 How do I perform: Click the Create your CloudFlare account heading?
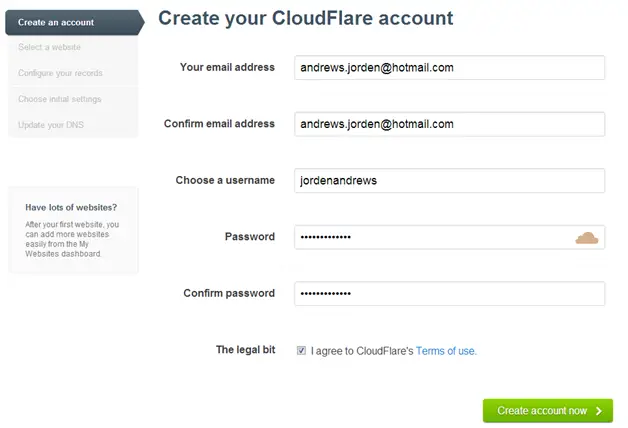(x=306, y=18)
